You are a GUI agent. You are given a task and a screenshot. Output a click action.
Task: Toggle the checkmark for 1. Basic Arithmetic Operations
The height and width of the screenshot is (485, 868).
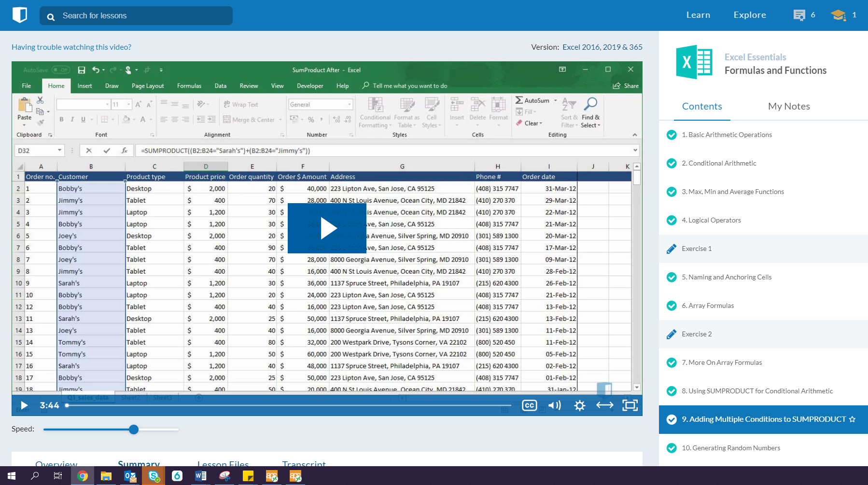tap(672, 135)
